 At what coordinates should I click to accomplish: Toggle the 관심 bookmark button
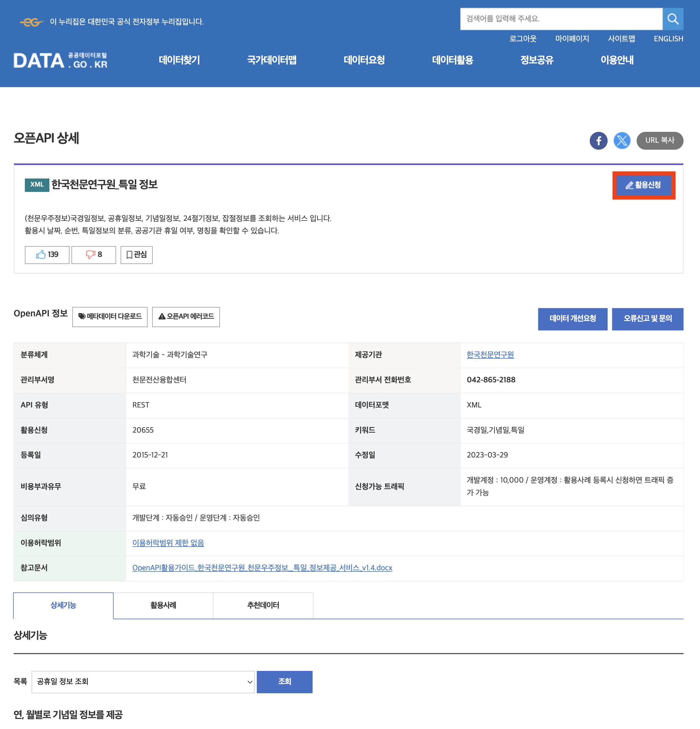(136, 255)
